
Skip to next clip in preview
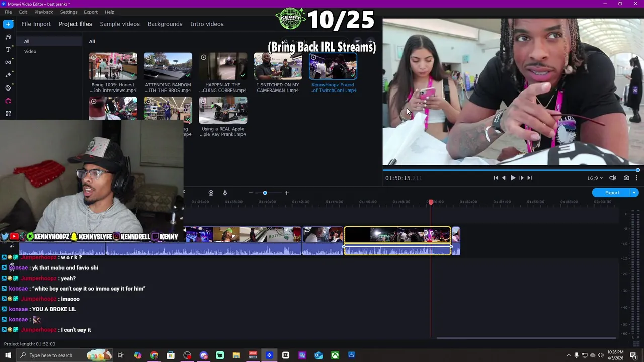[529, 178]
